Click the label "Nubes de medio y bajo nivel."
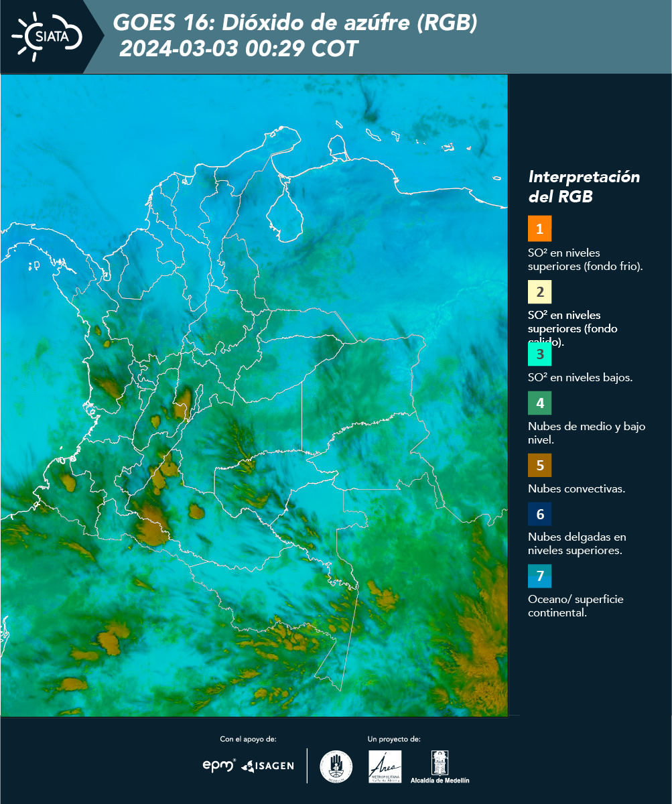The image size is (672, 804). coord(587,433)
